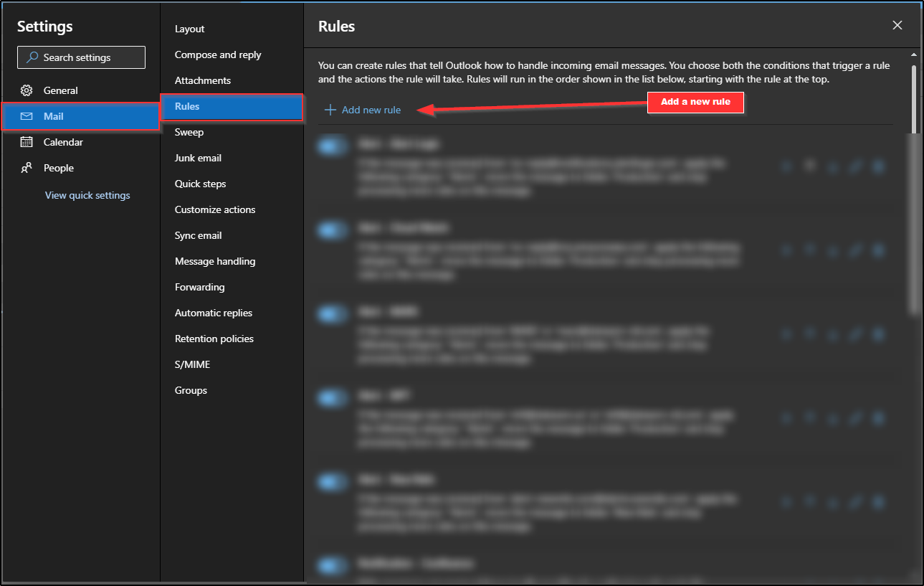Turn off the third rule's toggle switch

coord(331,313)
